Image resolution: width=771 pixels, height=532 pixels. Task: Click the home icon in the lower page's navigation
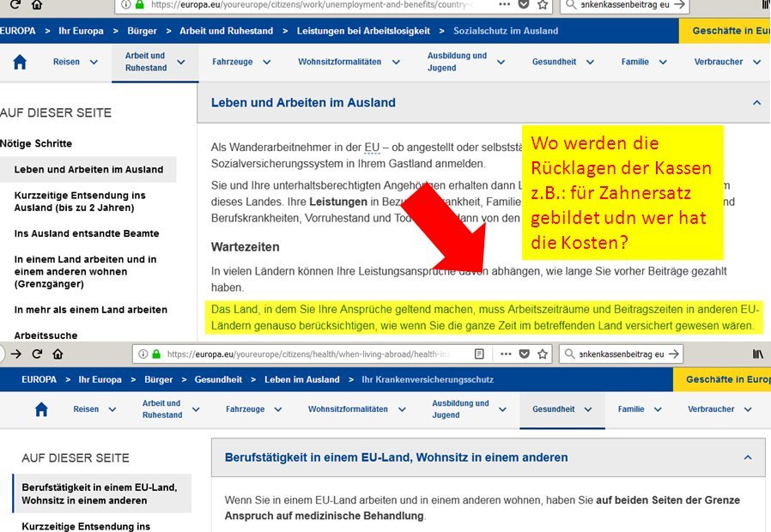41,409
